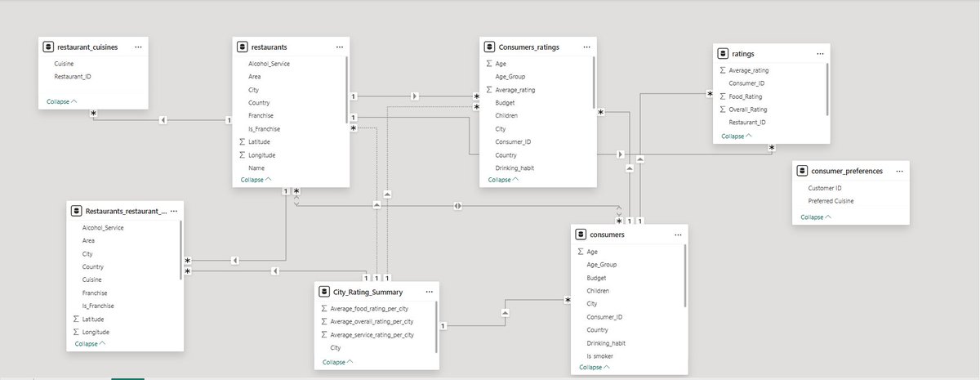Open more options for Consumers_ratings table
This screenshot has height=380, width=980.
point(586,47)
